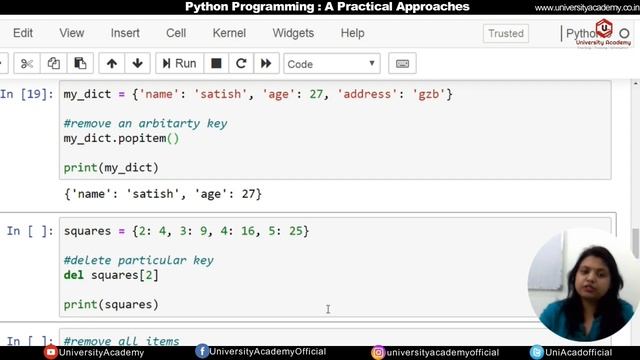This screenshot has width=640, height=360.
Task: Open the Edit menu
Action: 22,33
